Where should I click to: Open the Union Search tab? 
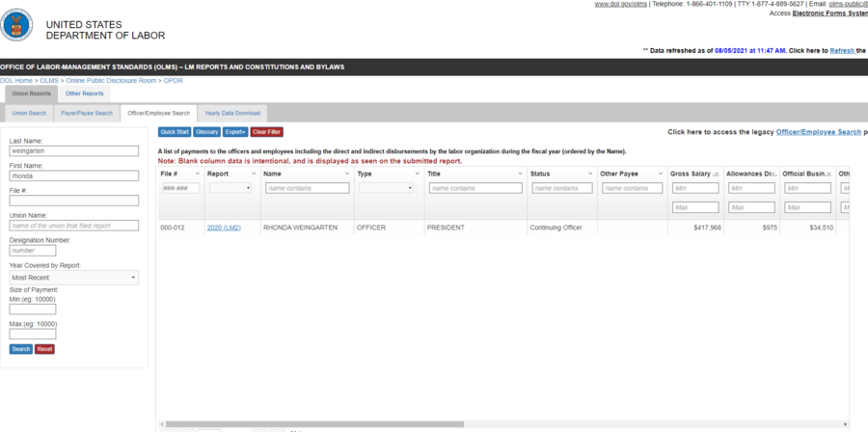coord(29,114)
